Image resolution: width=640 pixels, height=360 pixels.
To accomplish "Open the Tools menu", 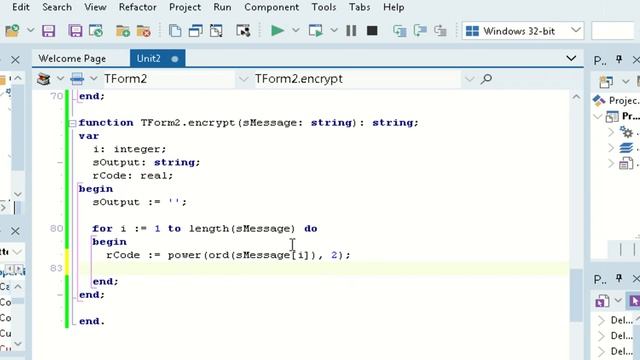I will coord(324,7).
